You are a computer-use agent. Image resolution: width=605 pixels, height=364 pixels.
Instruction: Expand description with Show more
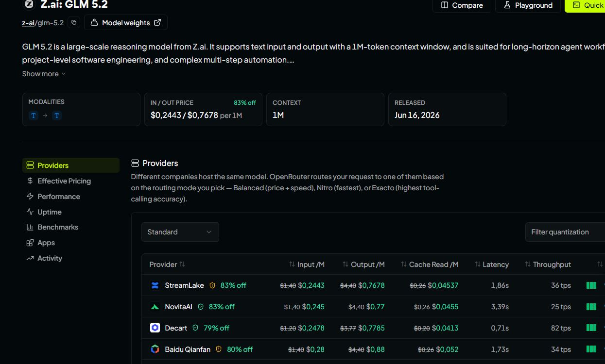click(x=44, y=74)
